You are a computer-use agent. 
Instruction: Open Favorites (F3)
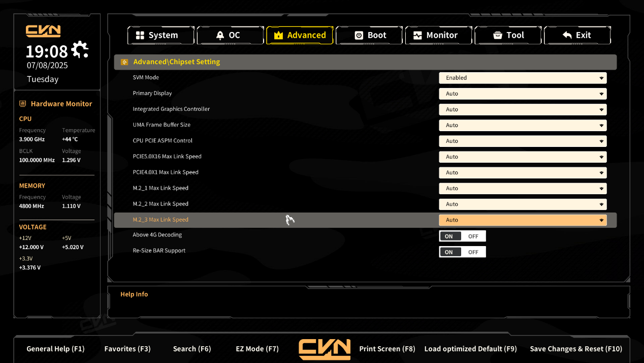pos(127,349)
